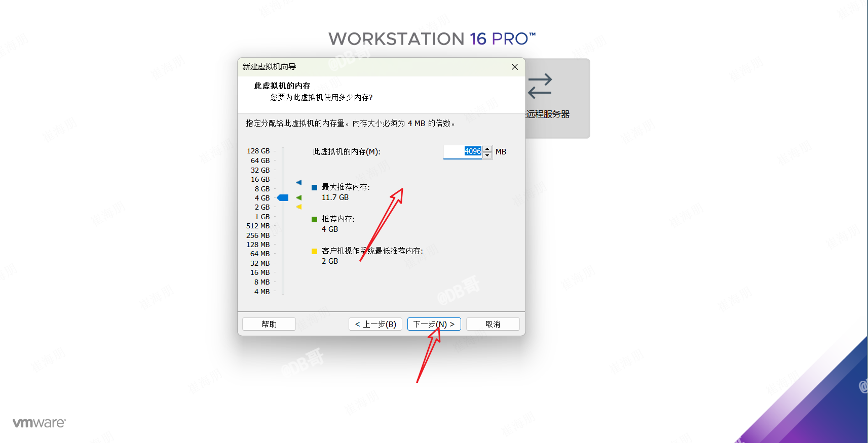
Task: Decrease memory with the spinner down arrow
Action: coord(487,155)
